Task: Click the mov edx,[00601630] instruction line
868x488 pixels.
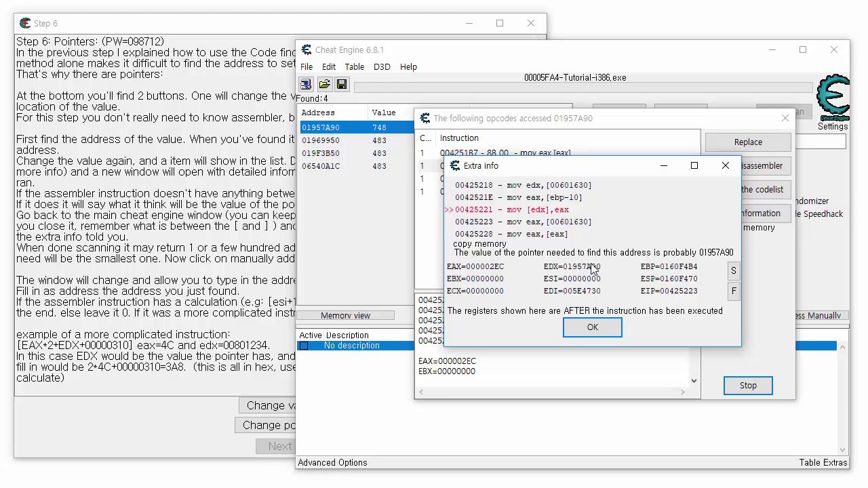Action: 523,185
